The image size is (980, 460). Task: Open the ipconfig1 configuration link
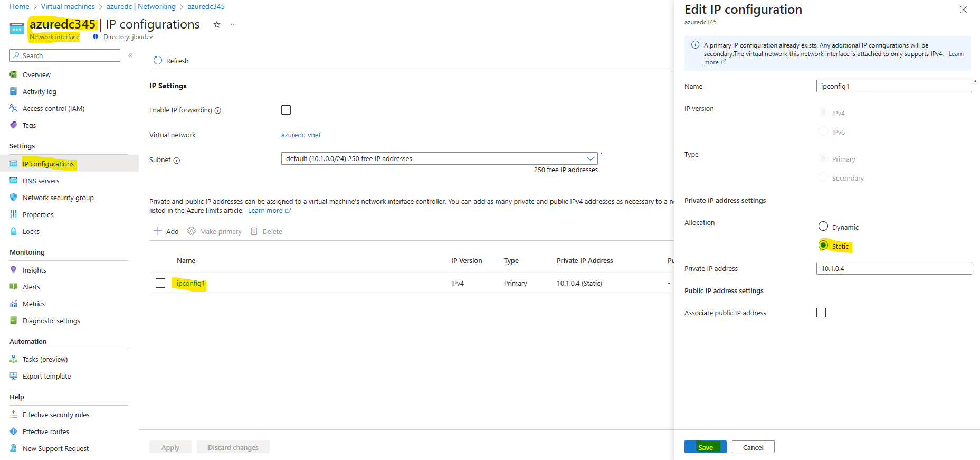(191, 284)
